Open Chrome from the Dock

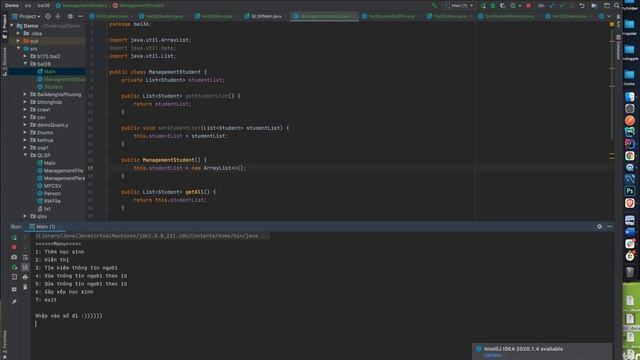click(630, 156)
